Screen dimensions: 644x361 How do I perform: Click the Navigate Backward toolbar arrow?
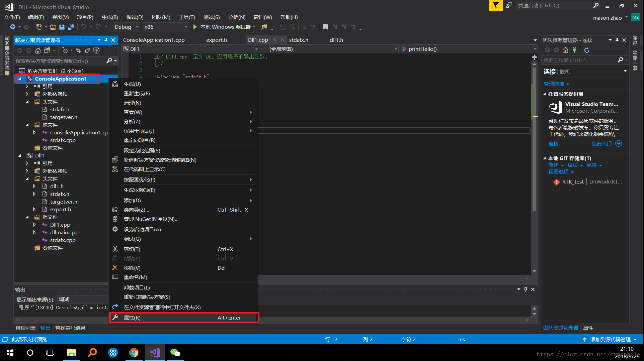[x=13, y=27]
